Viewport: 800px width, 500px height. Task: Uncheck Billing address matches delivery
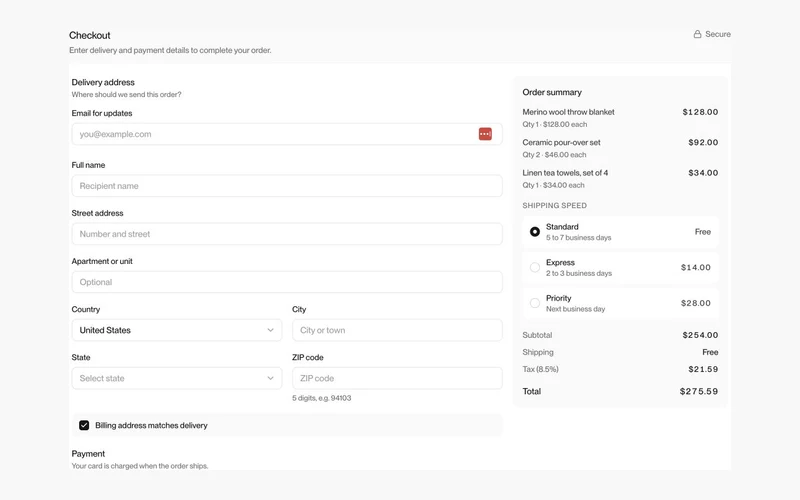pyautogui.click(x=84, y=425)
